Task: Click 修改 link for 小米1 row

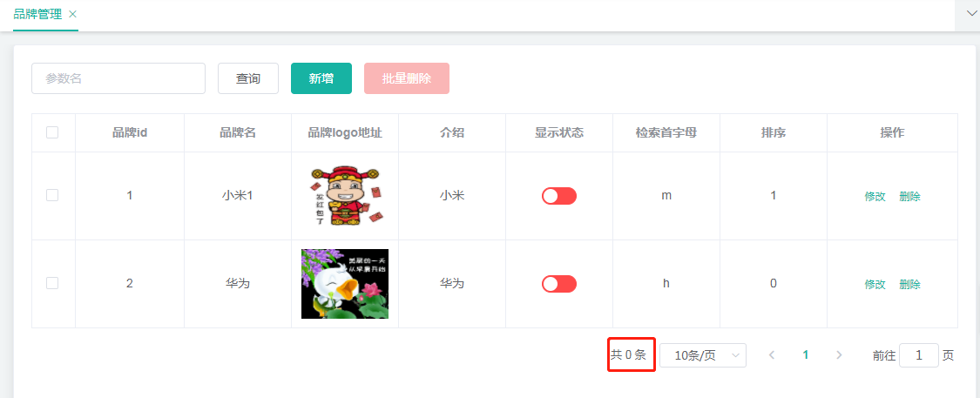Action: pos(875,196)
